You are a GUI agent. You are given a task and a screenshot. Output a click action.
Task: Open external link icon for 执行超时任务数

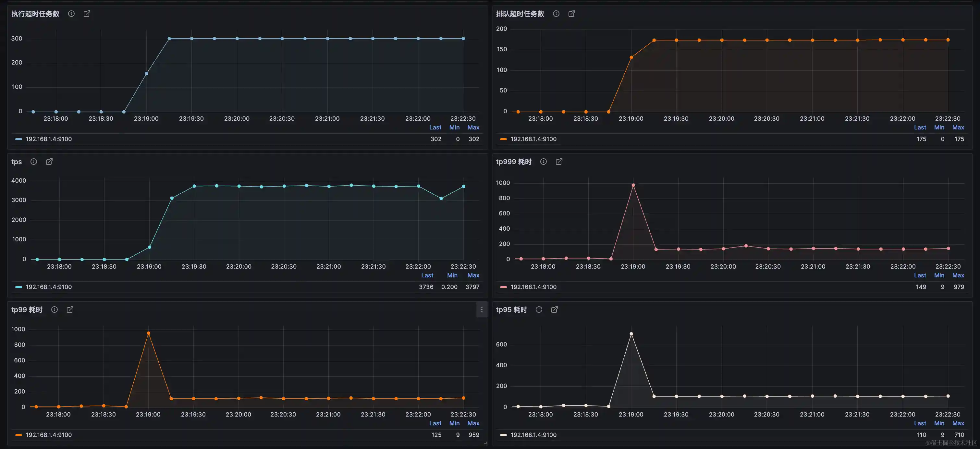87,14
